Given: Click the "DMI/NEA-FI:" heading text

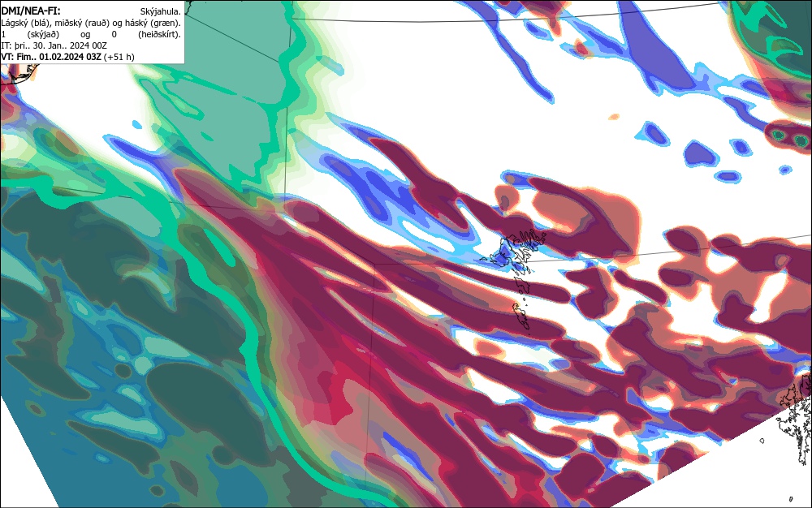Looking at the screenshot, I should tap(31, 11).
